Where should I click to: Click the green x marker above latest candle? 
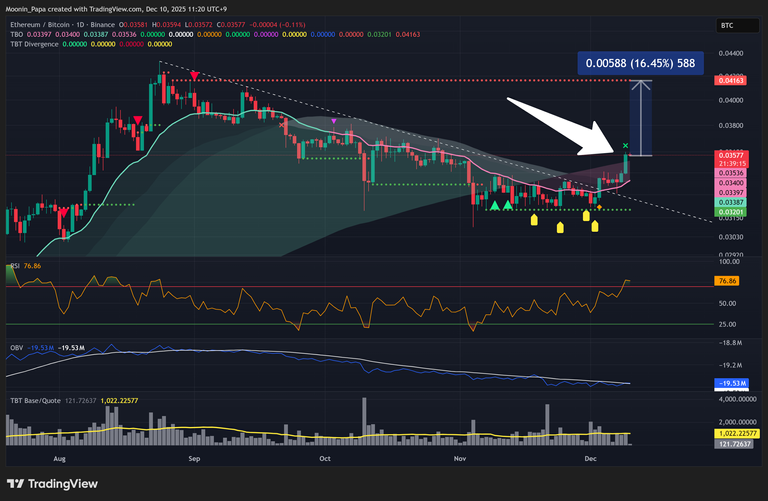(625, 146)
